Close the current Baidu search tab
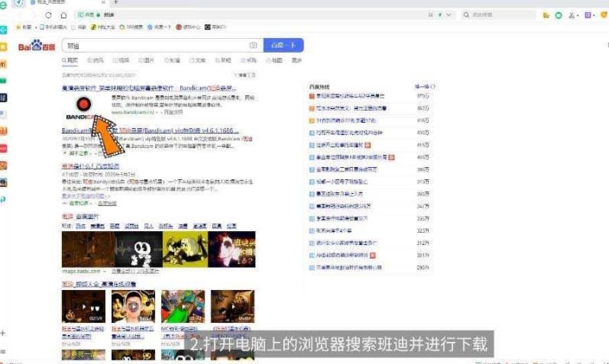The width and height of the screenshot is (609, 364). (x=103, y=2)
